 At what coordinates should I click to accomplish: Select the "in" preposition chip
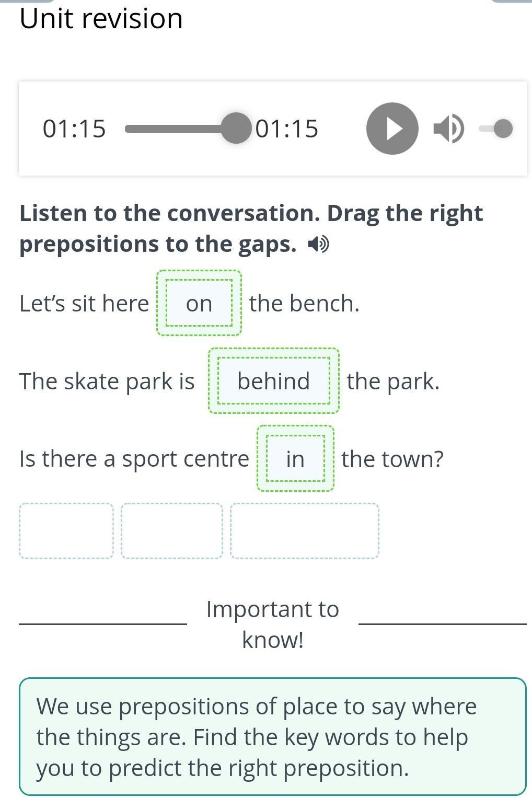(295, 459)
